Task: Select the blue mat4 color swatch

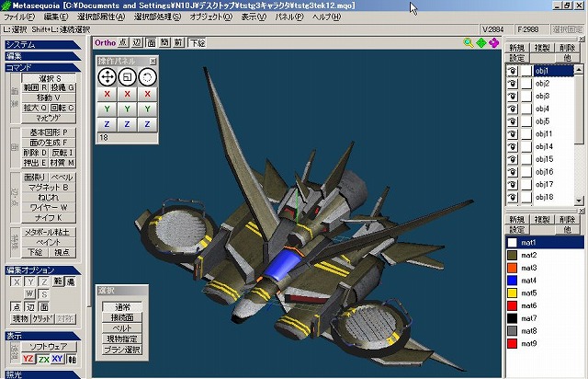Action: click(513, 281)
